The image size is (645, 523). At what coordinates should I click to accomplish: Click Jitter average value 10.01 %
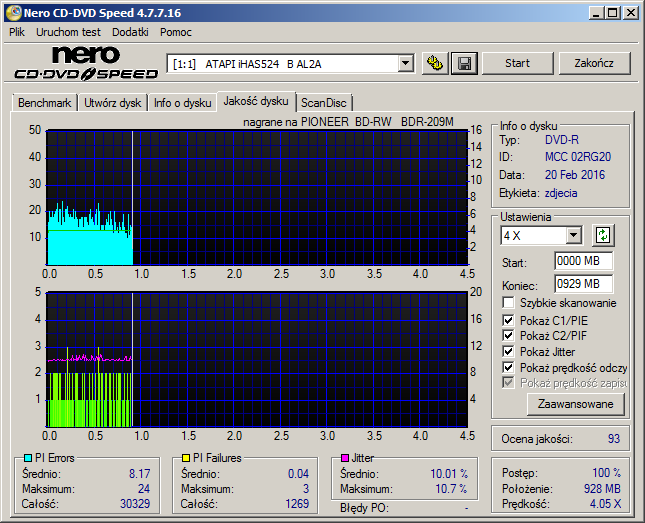click(x=449, y=474)
